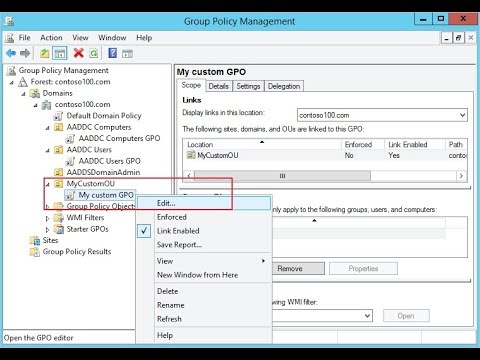
Task: Click the Forest triangle icon
Action: coord(23,82)
